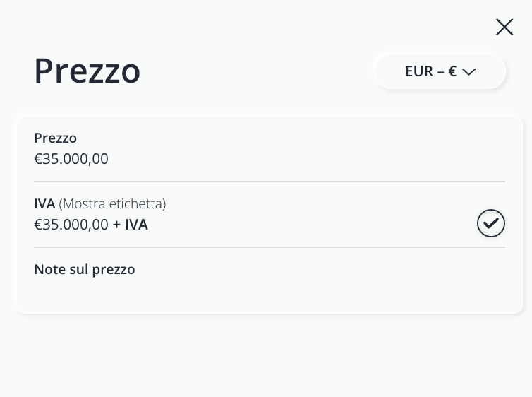Click the € symbol in currency selector

click(x=452, y=71)
